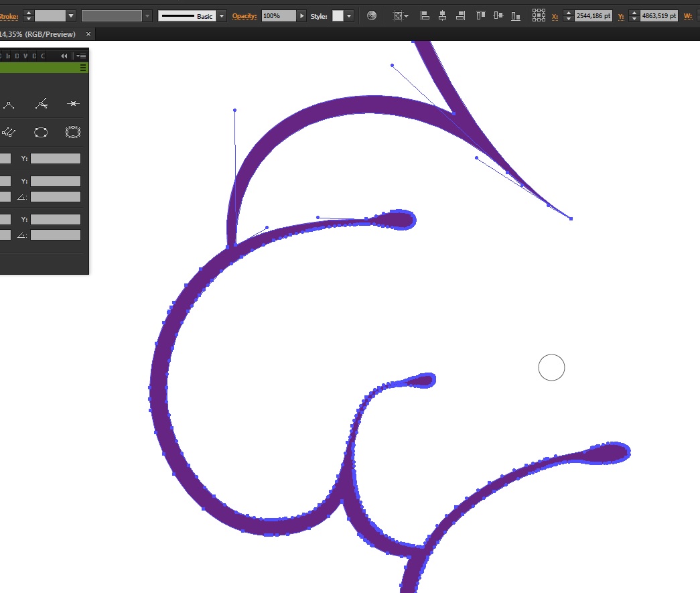
Task: Click the upper angle value field
Action: pyautogui.click(x=56, y=197)
